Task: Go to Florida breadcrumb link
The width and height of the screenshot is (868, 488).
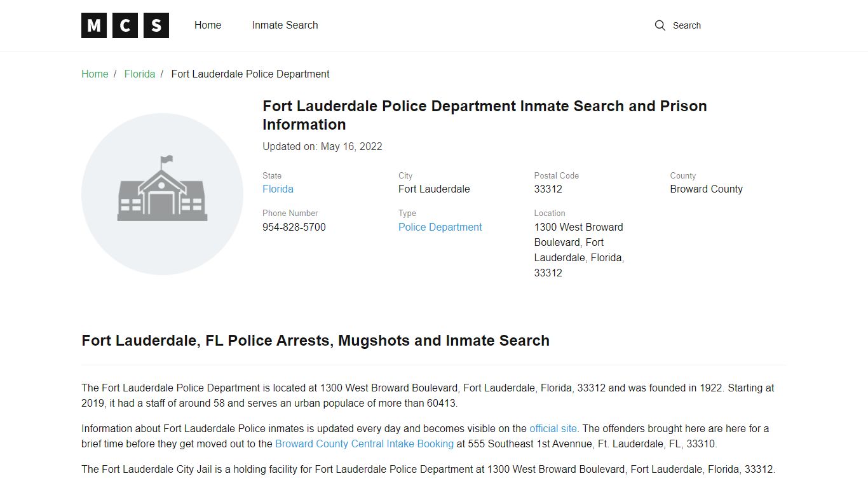Action: point(140,74)
